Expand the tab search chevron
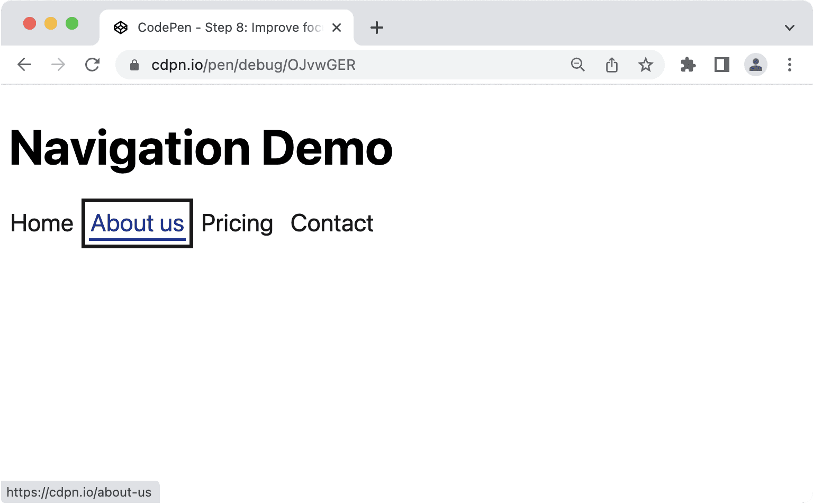Image resolution: width=813 pixels, height=504 pixels. coord(789,28)
